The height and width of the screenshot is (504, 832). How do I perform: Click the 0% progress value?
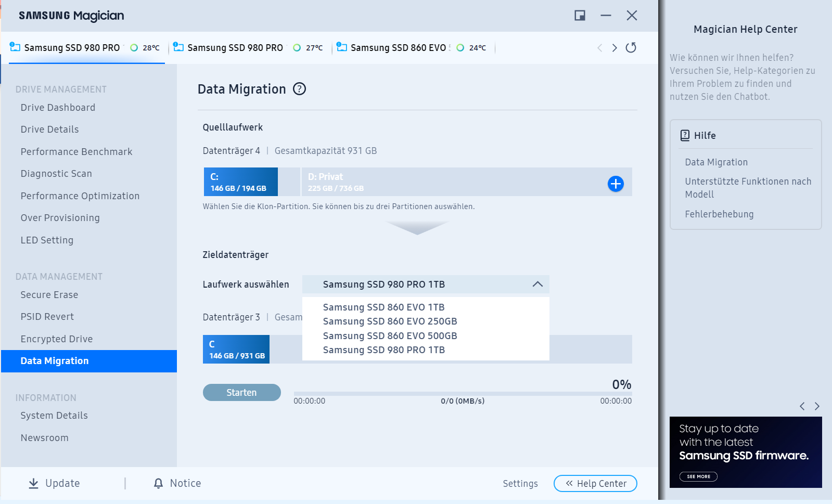point(622,384)
